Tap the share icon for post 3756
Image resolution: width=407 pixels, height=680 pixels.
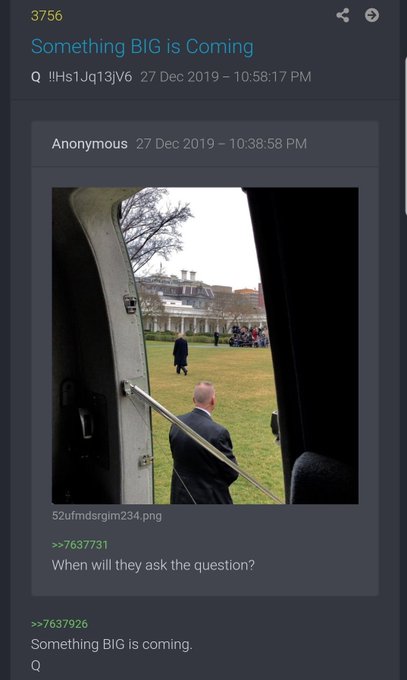[342, 15]
